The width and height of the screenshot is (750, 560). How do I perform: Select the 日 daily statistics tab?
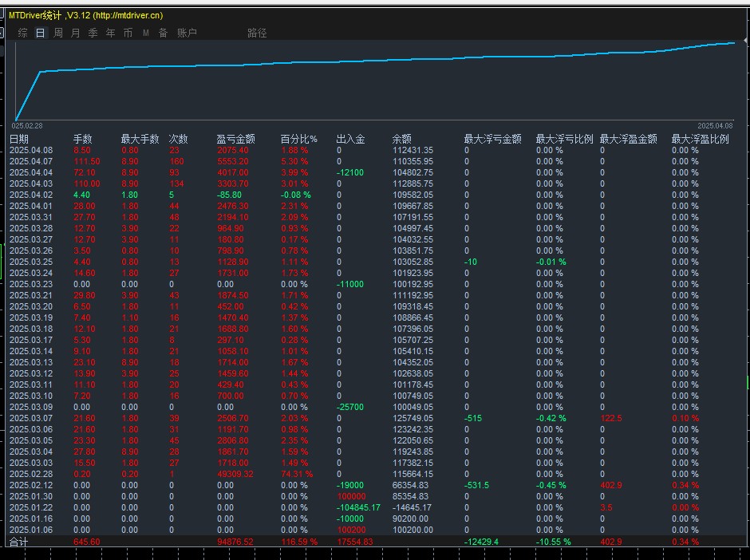point(40,33)
